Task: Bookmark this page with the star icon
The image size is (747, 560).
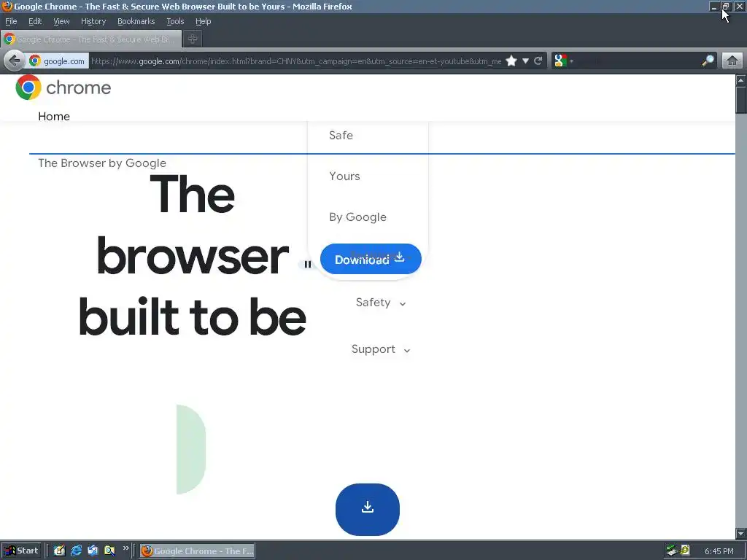Action: click(511, 61)
